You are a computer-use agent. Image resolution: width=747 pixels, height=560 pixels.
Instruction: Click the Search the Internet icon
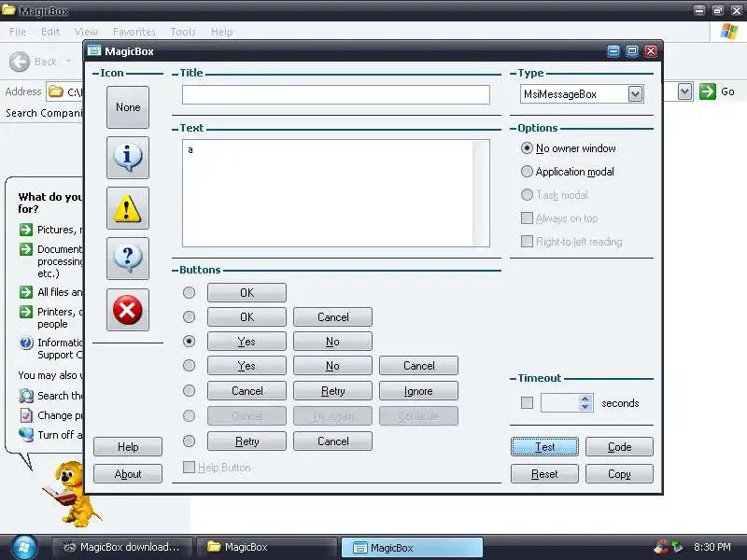pos(26,396)
